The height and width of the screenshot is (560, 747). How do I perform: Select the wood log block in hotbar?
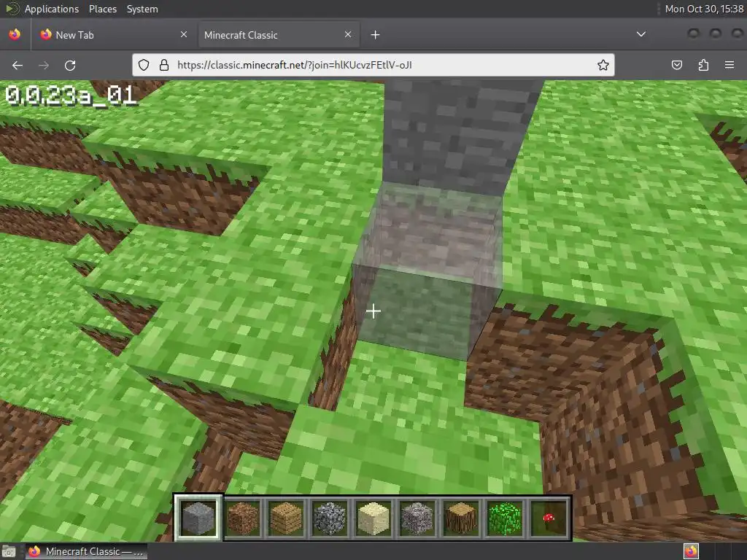click(x=461, y=518)
